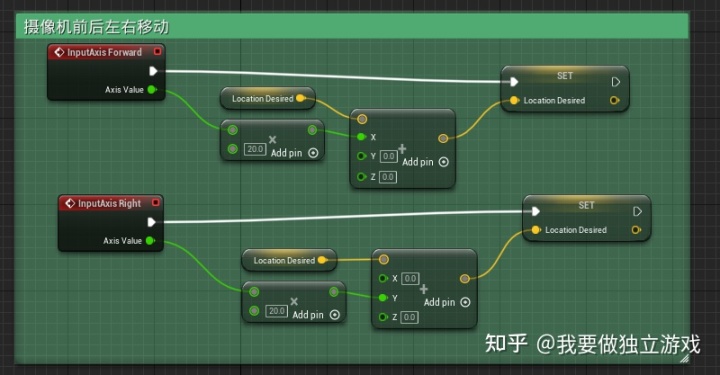
Task: Select the SET node title in the Forward chain
Action: point(565,76)
